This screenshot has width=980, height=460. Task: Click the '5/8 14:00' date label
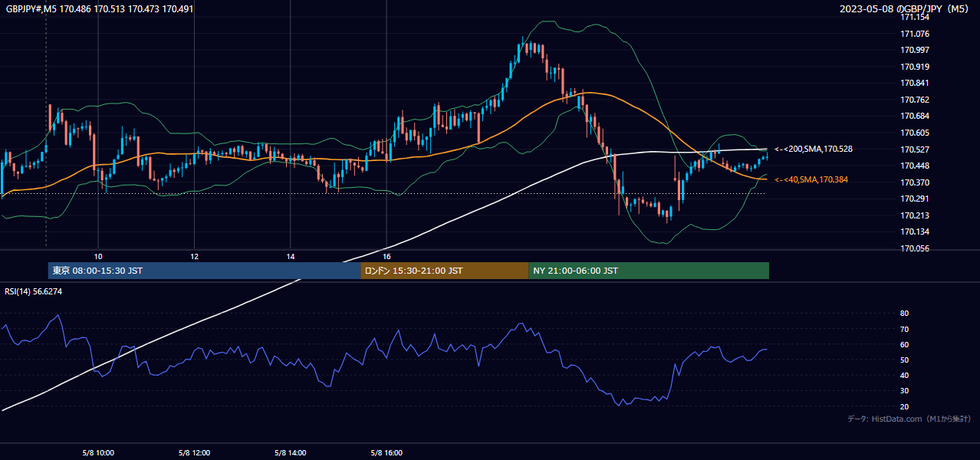point(290,452)
